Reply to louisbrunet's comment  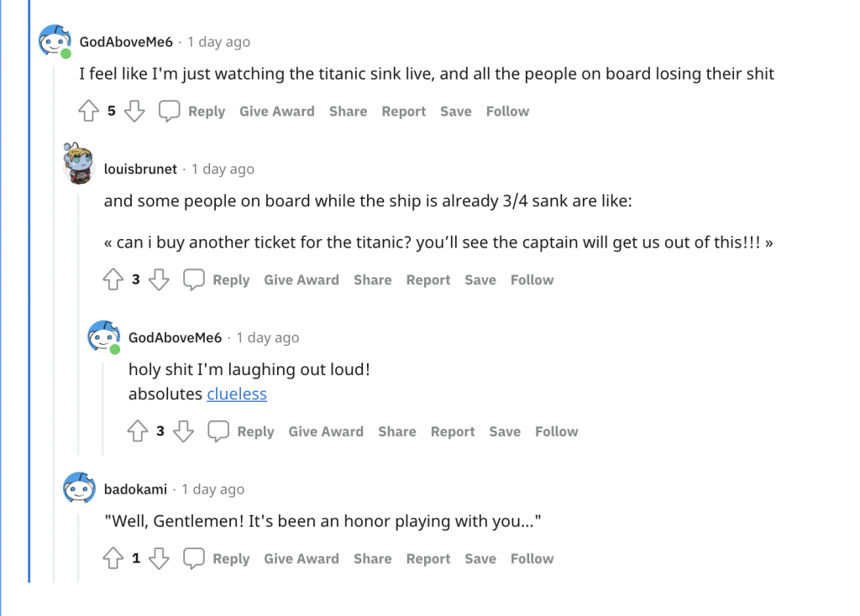218,280
